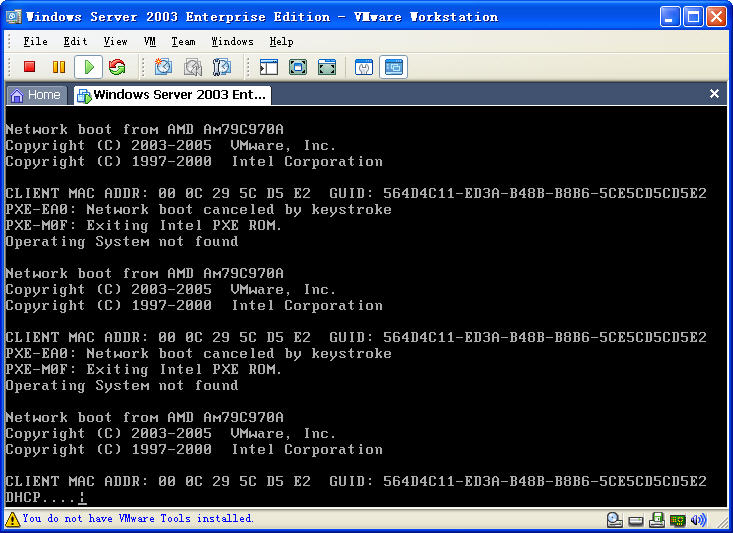Image resolution: width=733 pixels, height=533 pixels.
Task: Reset the virtual machine with the red-green arrows icon
Action: coord(117,67)
